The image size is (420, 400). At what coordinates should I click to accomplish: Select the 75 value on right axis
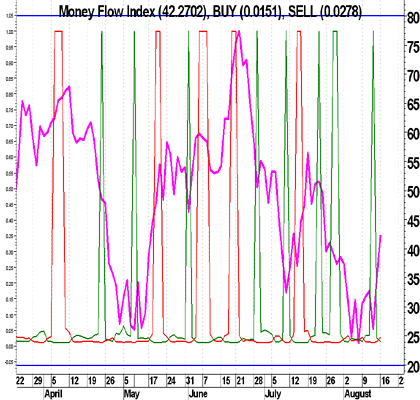(x=413, y=47)
